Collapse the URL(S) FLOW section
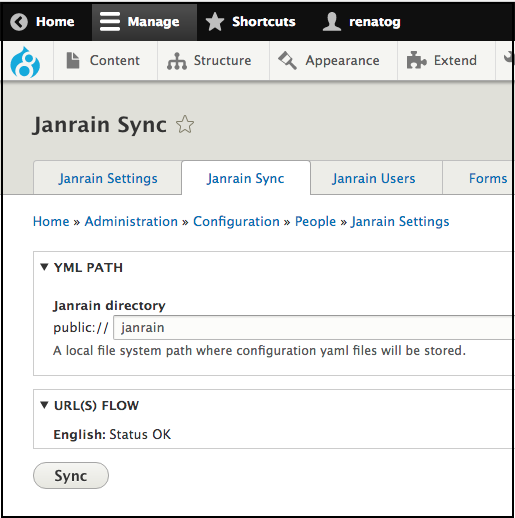Viewport: 515px width, 518px height. [90, 406]
